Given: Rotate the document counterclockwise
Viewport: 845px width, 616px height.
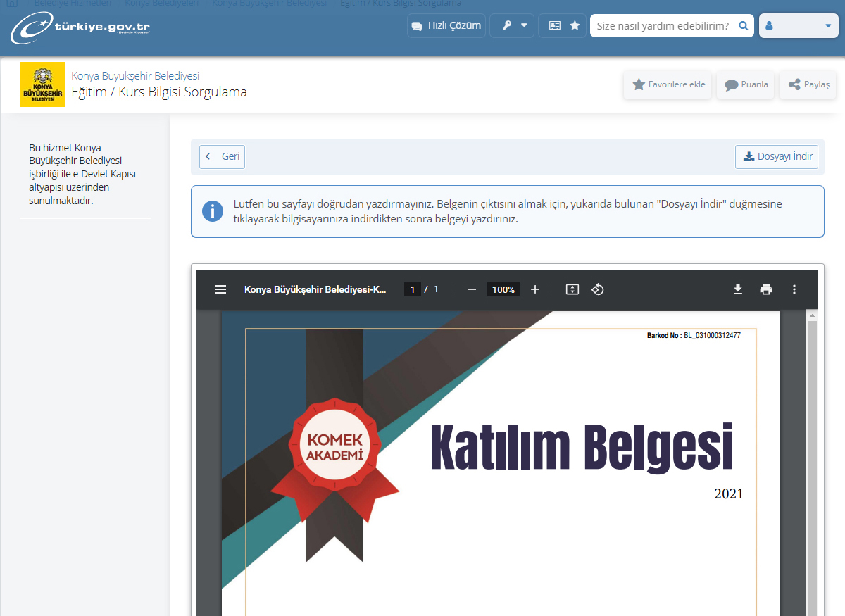Looking at the screenshot, I should coord(598,289).
